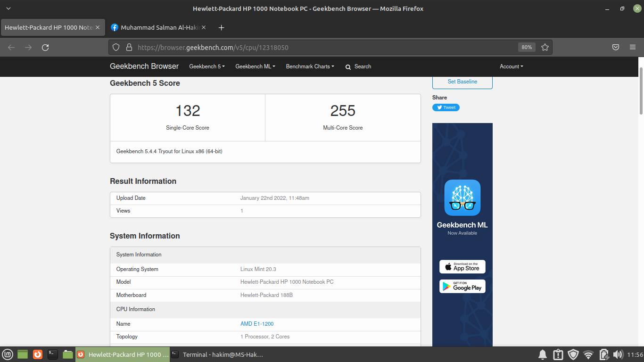Expand the Benchmark Charts dropdown
Image resolution: width=644 pixels, height=362 pixels.
[310, 66]
